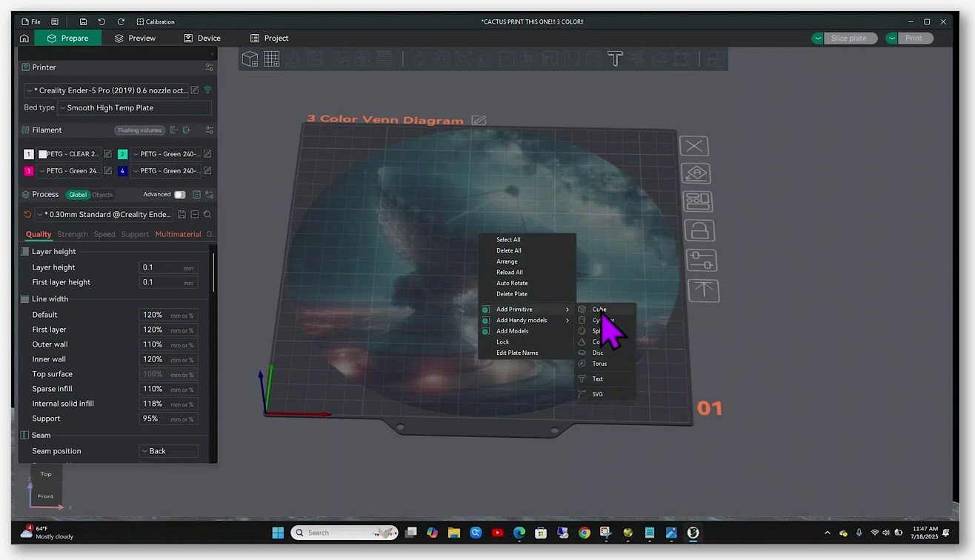Click the plate arrange icon
975x560 pixels.
pyautogui.click(x=697, y=201)
